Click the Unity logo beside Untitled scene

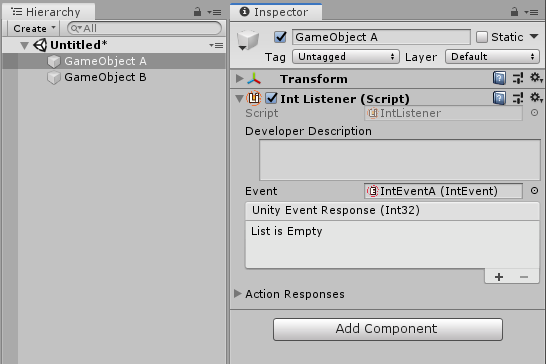point(40,45)
